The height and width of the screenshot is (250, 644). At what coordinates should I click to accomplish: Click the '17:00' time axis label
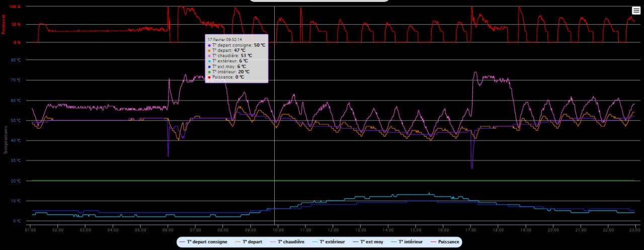click(x=470, y=230)
